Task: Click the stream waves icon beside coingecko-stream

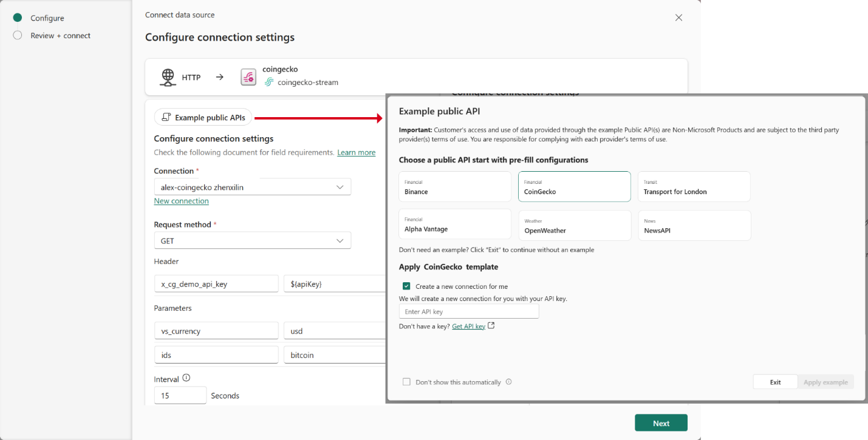Action: [268, 82]
